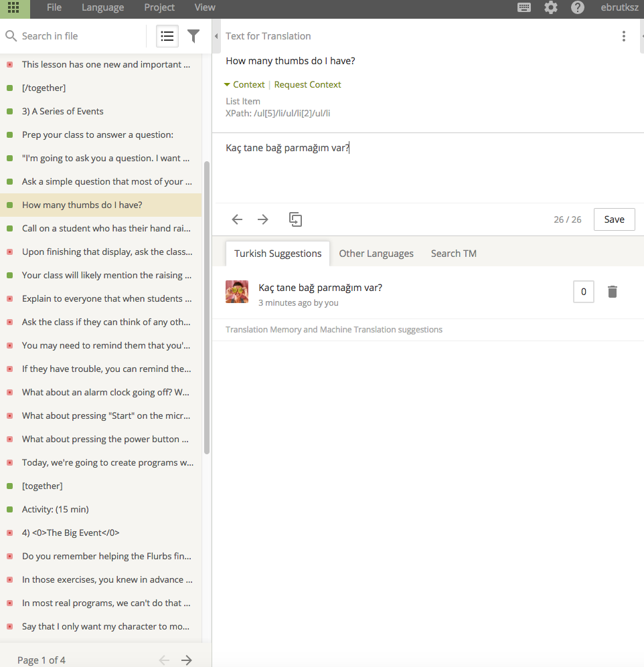Open the green apps grid menu

13,7
